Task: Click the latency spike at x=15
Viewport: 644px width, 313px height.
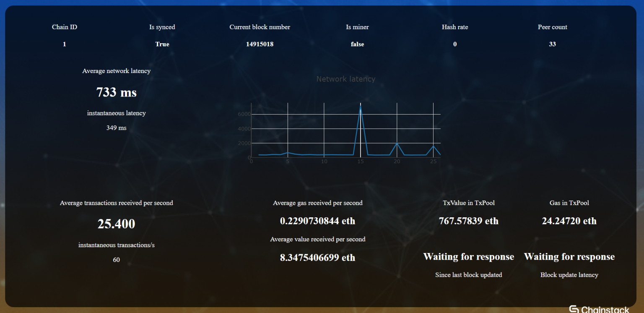Action: pos(361,107)
